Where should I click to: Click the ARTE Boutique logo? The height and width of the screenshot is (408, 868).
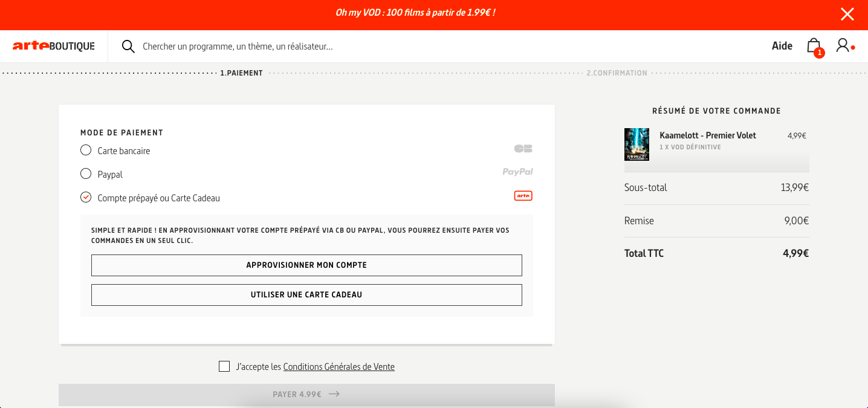click(x=54, y=46)
